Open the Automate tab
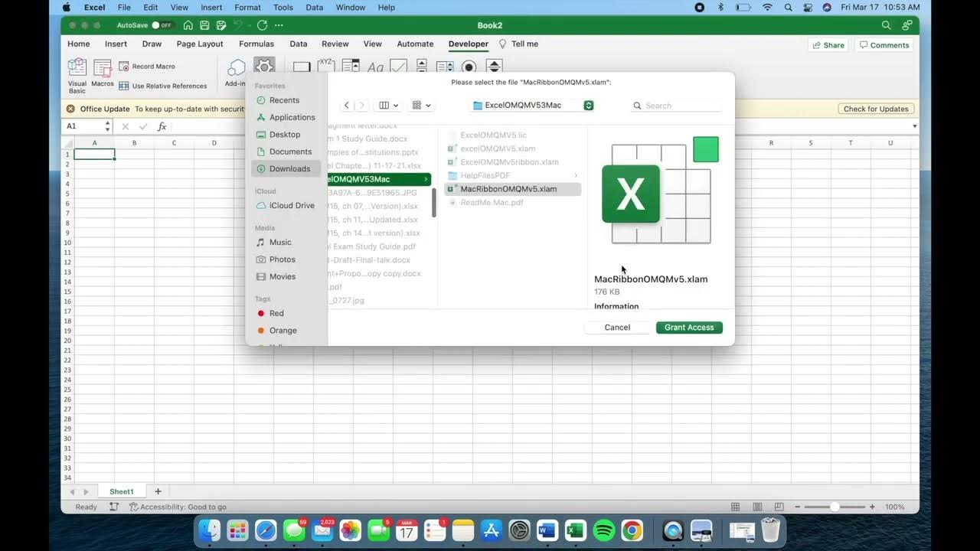This screenshot has width=980, height=551. 415,44
